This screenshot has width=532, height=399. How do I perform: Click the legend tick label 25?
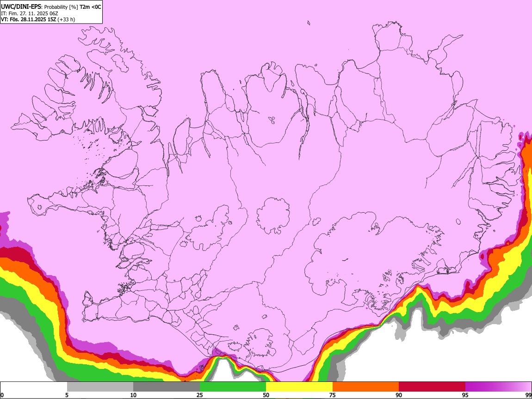pos(200,395)
